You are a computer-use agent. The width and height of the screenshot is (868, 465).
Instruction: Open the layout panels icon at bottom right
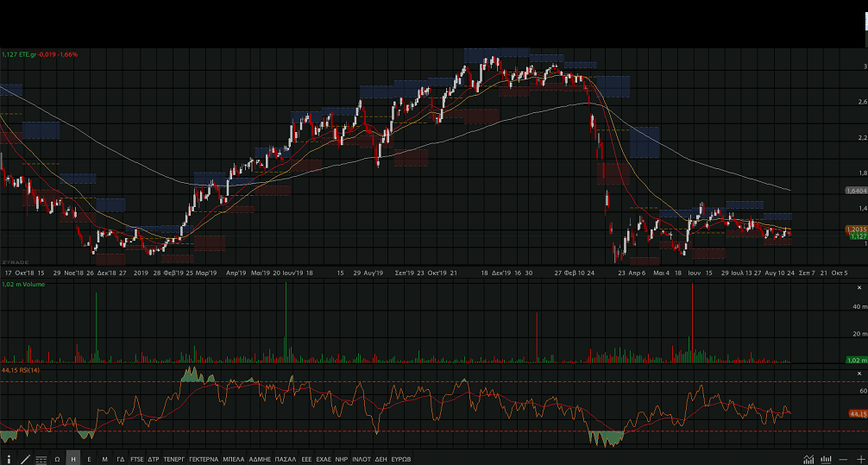(826, 459)
